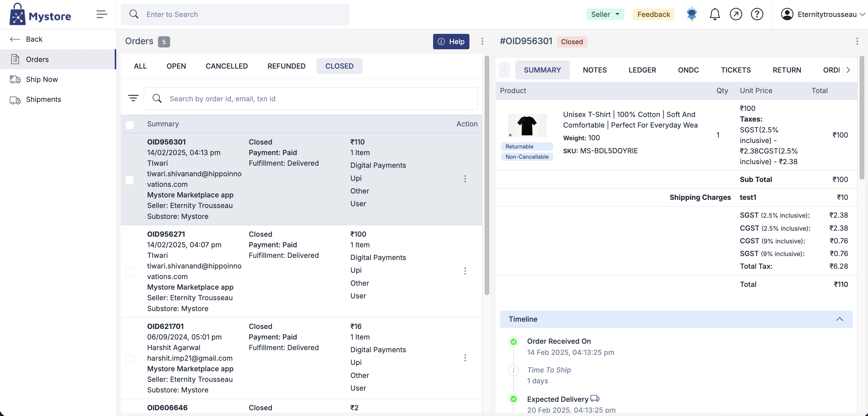
Task: Open the order filter icon
Action: [x=133, y=98]
